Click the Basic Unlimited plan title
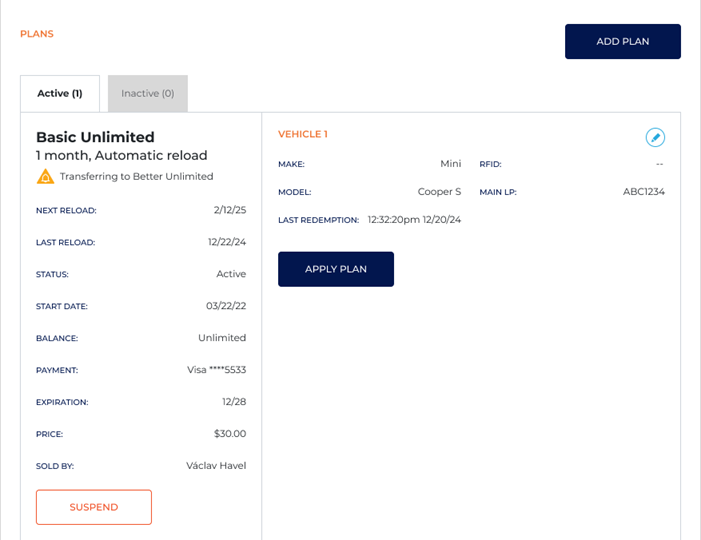The image size is (701, 540). [95, 137]
